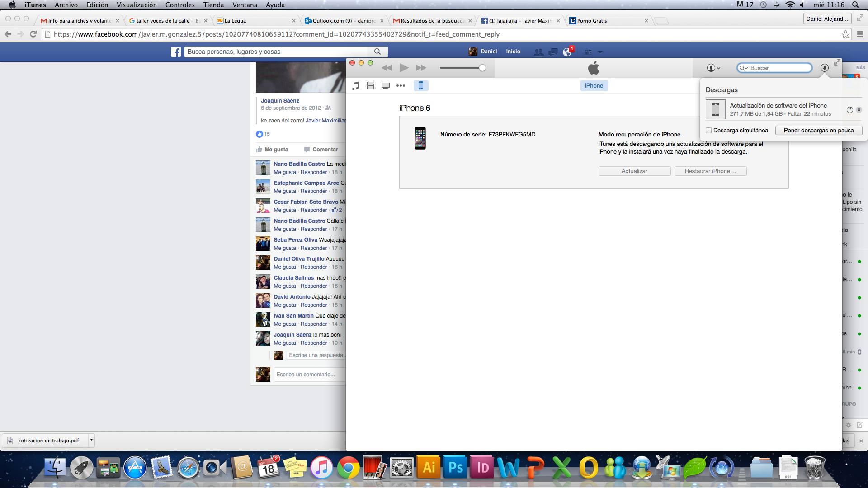
Task: Open Facebook messages icon
Action: (553, 52)
